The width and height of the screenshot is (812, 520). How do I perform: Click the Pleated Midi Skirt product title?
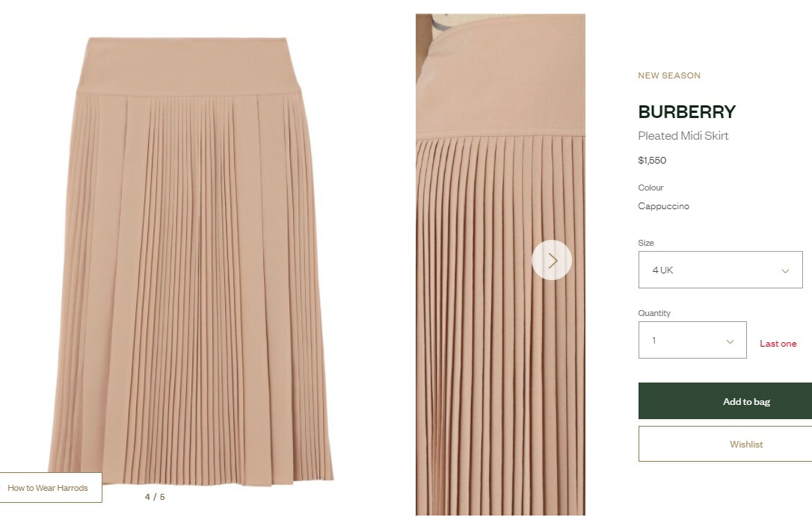coord(683,135)
